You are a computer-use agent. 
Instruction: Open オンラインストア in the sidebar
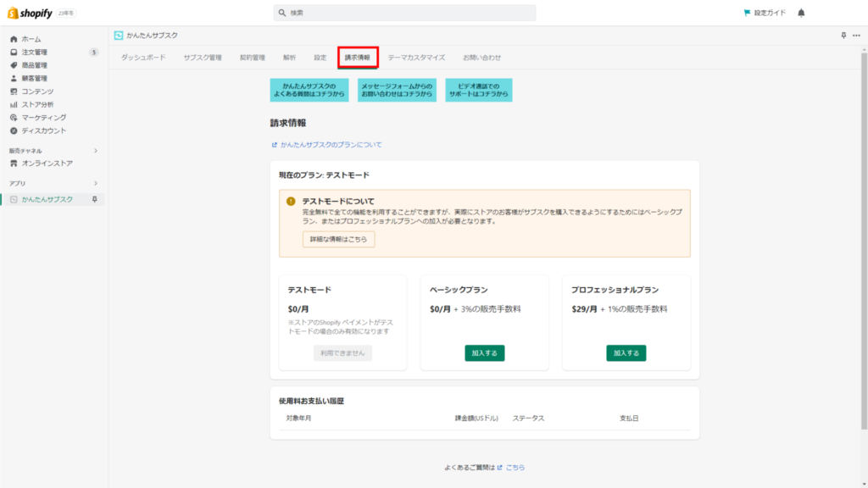pos(47,164)
